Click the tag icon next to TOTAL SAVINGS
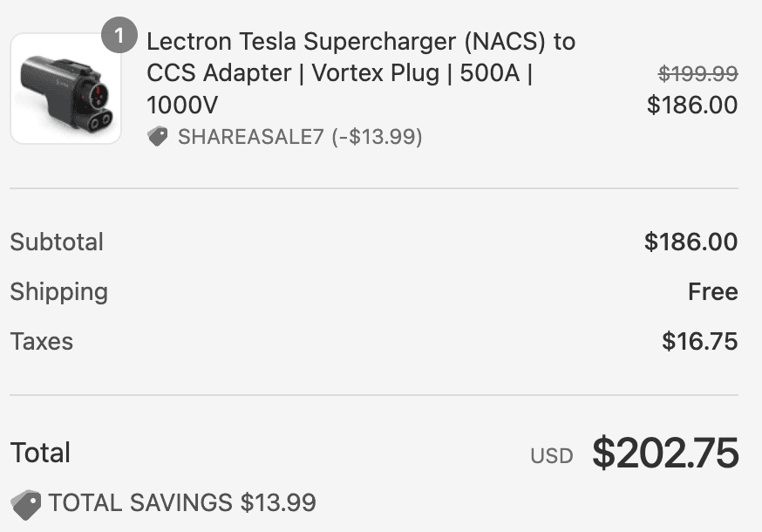 [26, 504]
